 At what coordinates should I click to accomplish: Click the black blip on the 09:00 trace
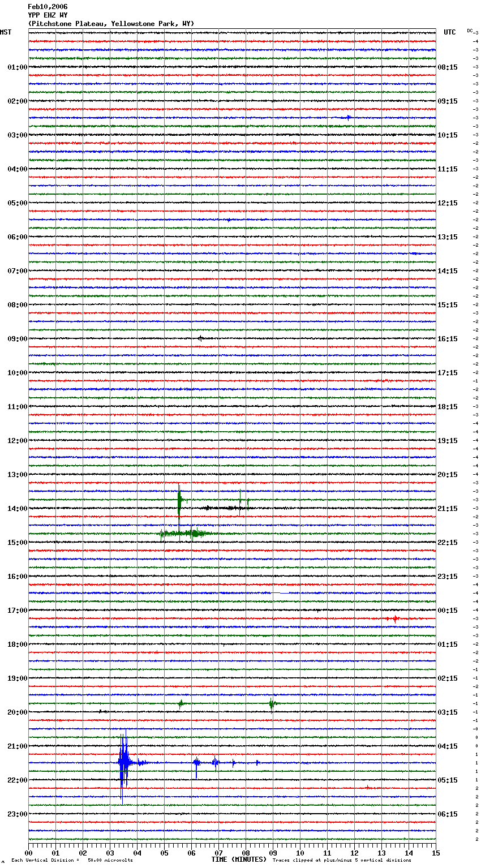[x=200, y=338]
